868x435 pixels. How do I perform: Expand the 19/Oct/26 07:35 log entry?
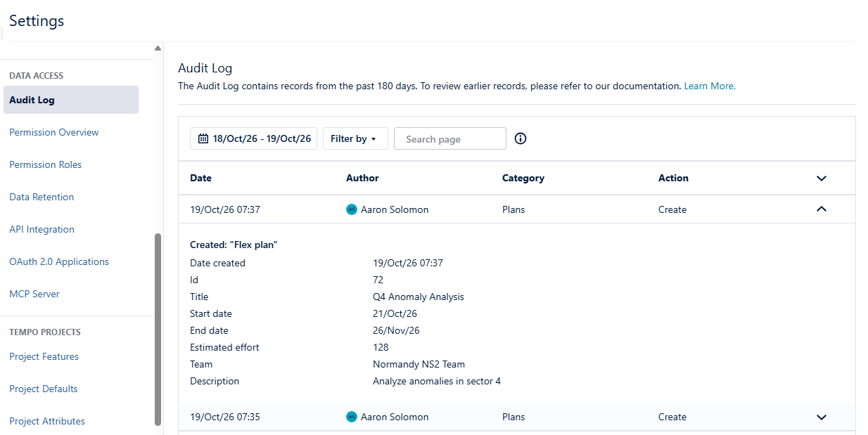coord(821,417)
